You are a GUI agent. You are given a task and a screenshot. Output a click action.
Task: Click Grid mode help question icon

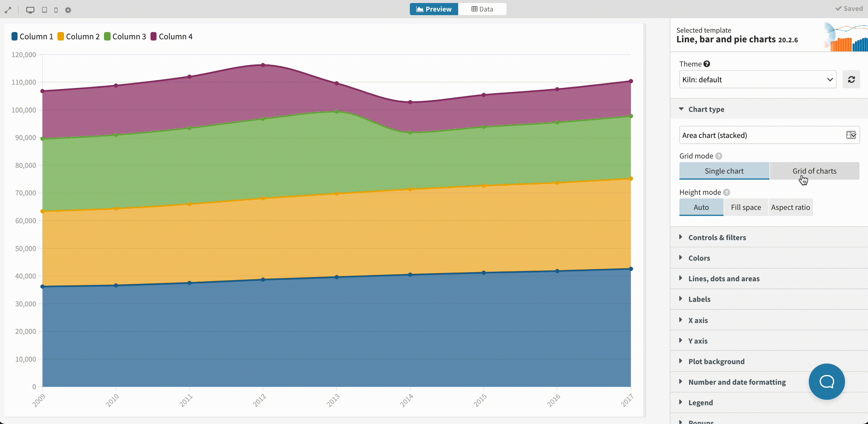pyautogui.click(x=719, y=156)
